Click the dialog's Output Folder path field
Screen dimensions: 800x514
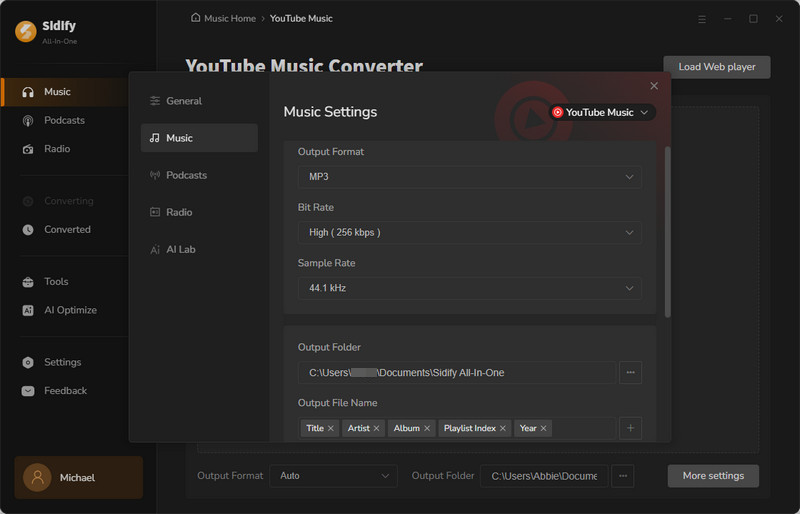(x=457, y=373)
